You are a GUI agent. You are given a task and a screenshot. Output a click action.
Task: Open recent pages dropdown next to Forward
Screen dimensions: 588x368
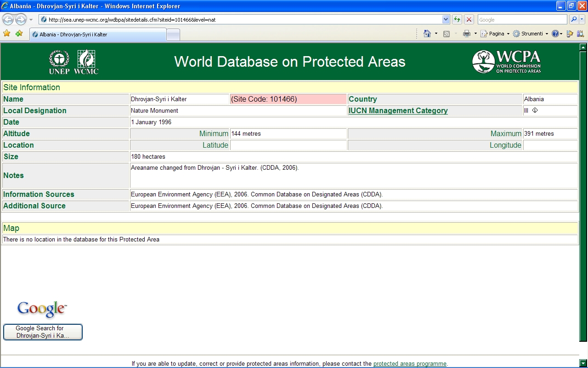coord(31,20)
